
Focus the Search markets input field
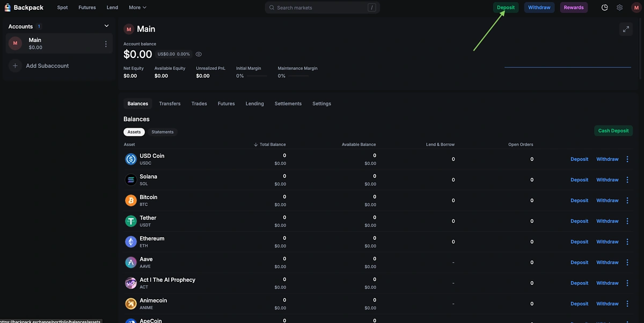[322, 8]
